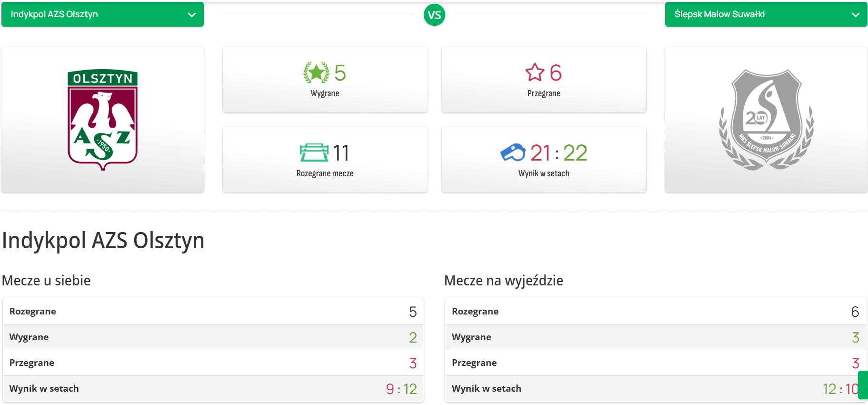Image resolution: width=868 pixels, height=405 pixels.
Task: Click 'Rozegrane' in the Mecze u siebie table
Action: (x=33, y=311)
